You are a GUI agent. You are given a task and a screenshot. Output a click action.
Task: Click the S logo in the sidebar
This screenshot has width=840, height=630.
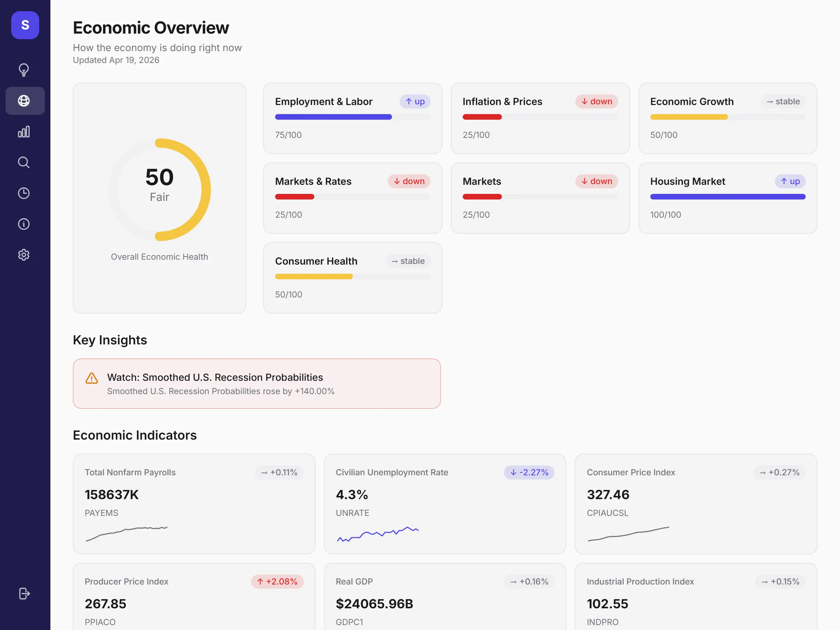point(25,25)
